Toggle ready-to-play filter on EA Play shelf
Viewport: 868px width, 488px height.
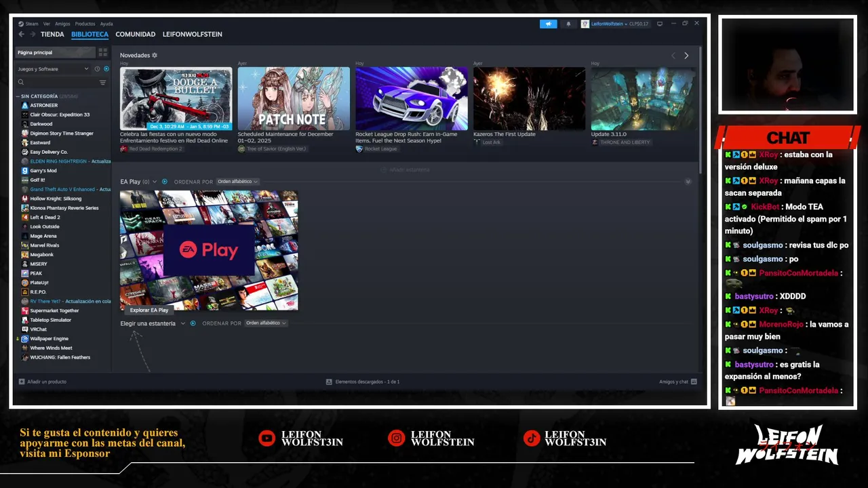(x=164, y=182)
